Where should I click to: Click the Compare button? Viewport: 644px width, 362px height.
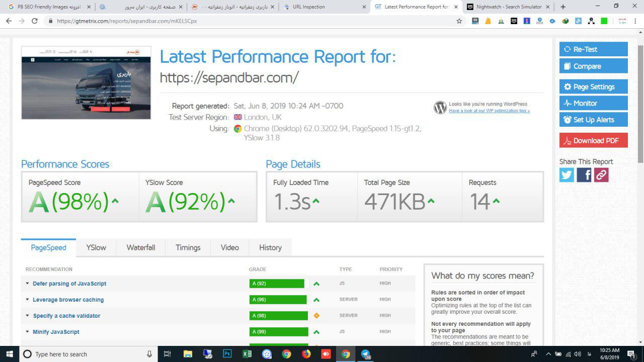pyautogui.click(x=594, y=66)
